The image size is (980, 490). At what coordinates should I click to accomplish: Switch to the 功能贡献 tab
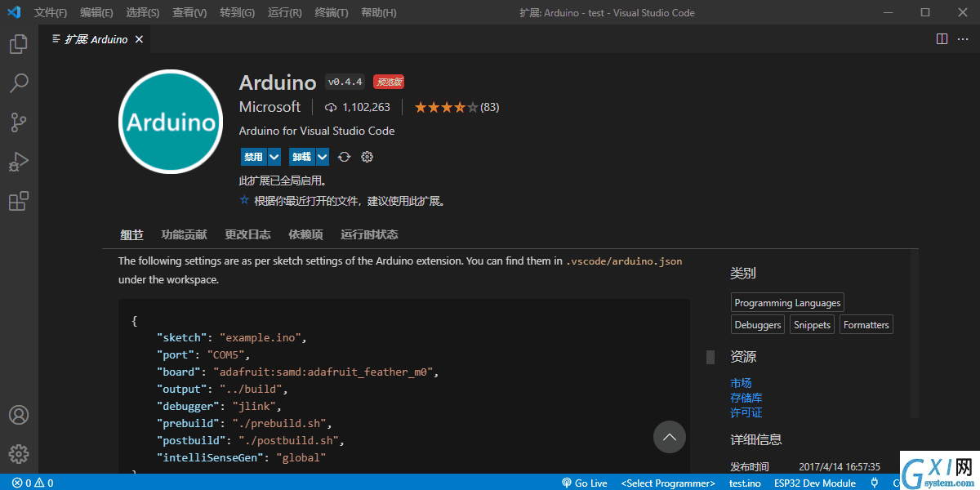coord(184,234)
